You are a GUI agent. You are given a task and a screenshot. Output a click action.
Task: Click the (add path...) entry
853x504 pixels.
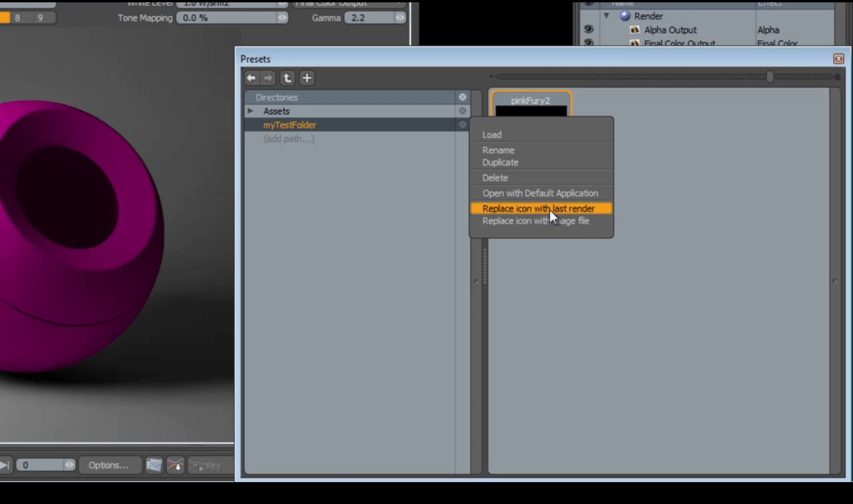[x=289, y=139]
